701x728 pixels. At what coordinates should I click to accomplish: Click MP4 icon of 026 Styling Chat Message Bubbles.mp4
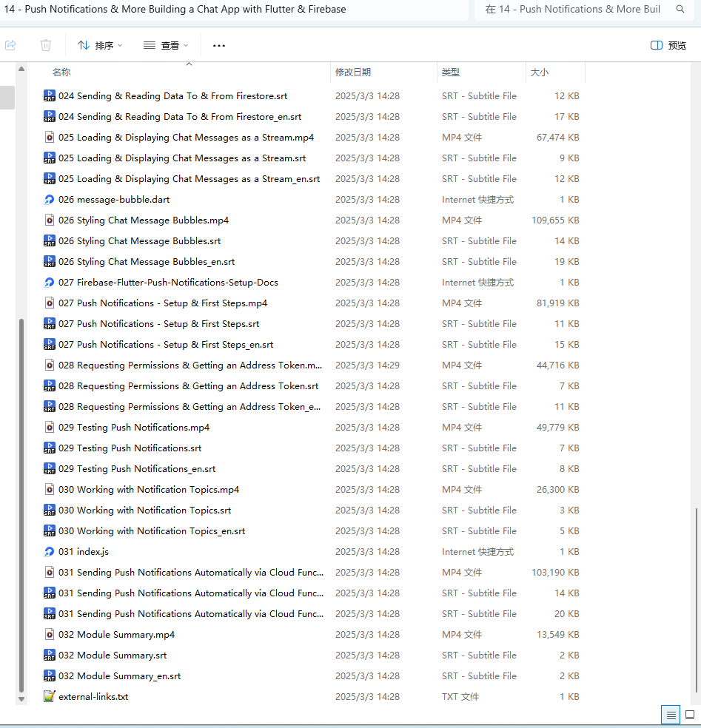(50, 220)
